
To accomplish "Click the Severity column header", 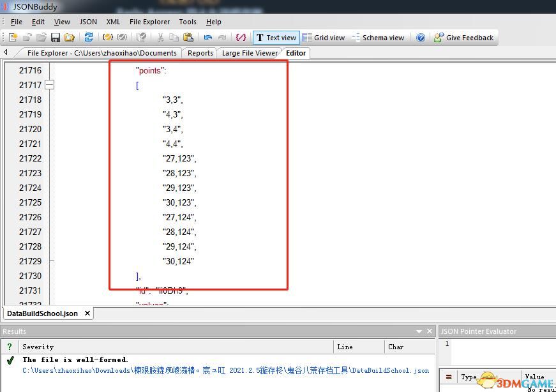I will tap(176, 347).
